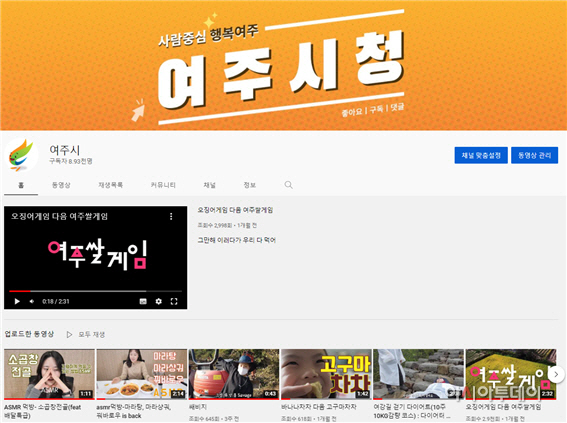
Task: Click the 여강길 걷기 다이어트 video title
Action: pyautogui.click(x=412, y=411)
